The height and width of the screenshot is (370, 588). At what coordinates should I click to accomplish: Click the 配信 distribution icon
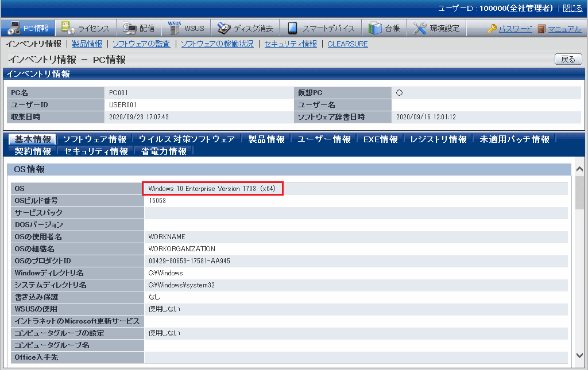[130, 28]
